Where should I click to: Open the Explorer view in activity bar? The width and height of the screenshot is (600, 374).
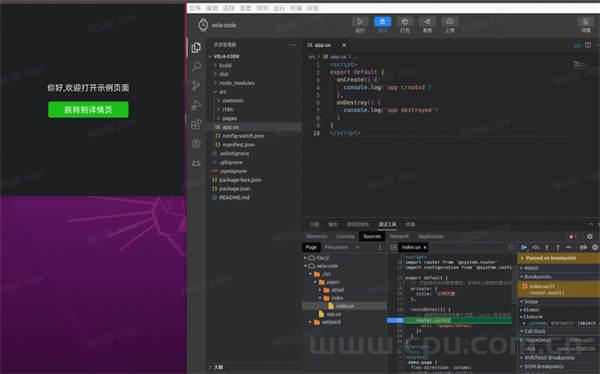coord(196,47)
